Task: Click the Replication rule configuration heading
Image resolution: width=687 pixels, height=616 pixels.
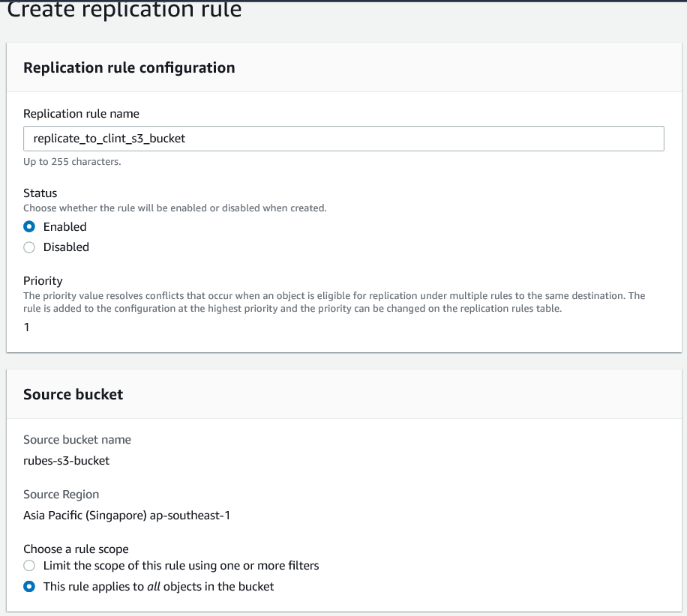Action: click(x=129, y=67)
